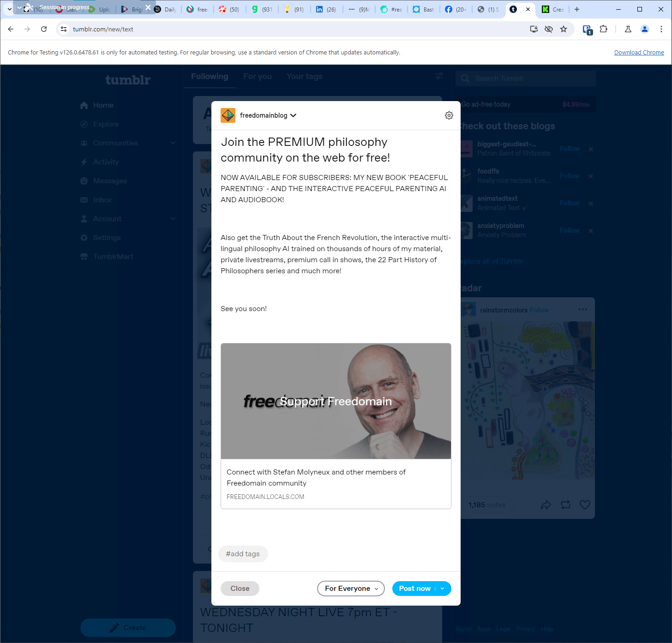Image resolution: width=672 pixels, height=643 pixels.
Task: Click the 'See you soon!' paragraph
Action: coord(244,309)
